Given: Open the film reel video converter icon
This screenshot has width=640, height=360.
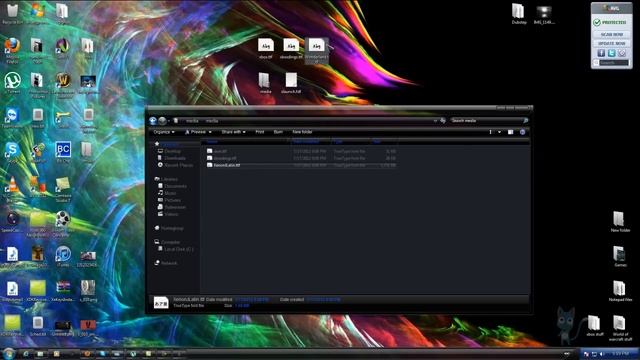Looking at the screenshot, I should coord(62,223).
